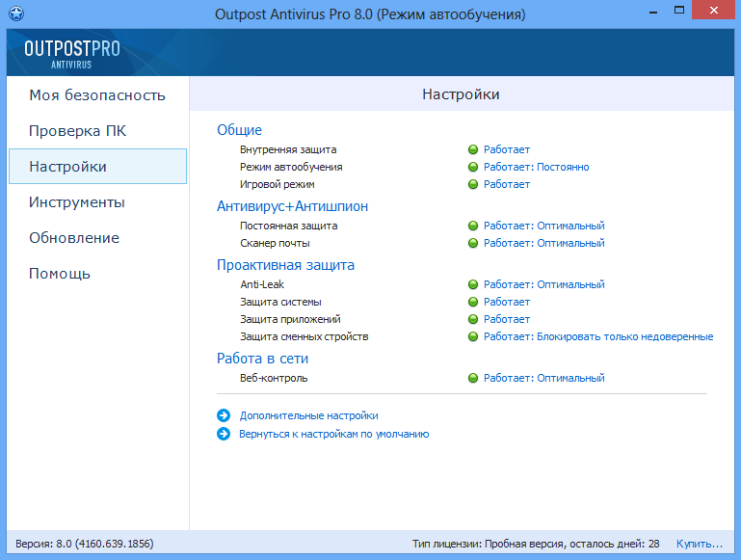
Task: Click green status icon for Веб-контроль
Action: (473, 378)
